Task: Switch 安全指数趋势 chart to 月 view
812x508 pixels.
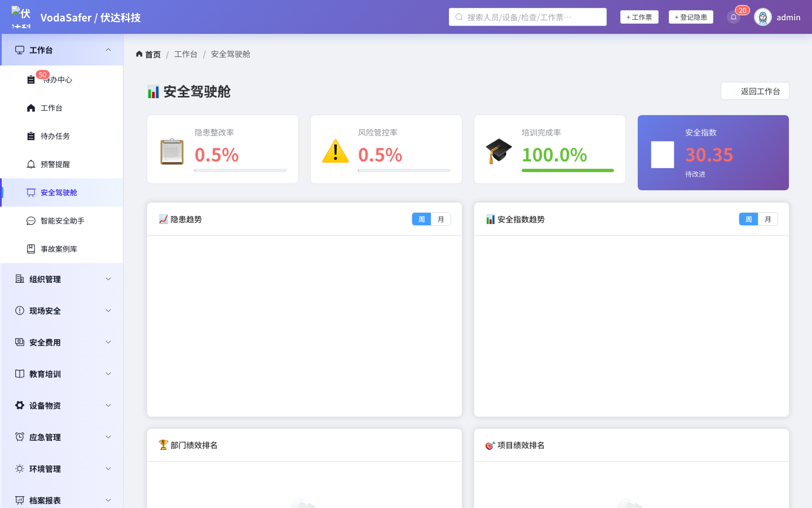Action: pos(768,219)
